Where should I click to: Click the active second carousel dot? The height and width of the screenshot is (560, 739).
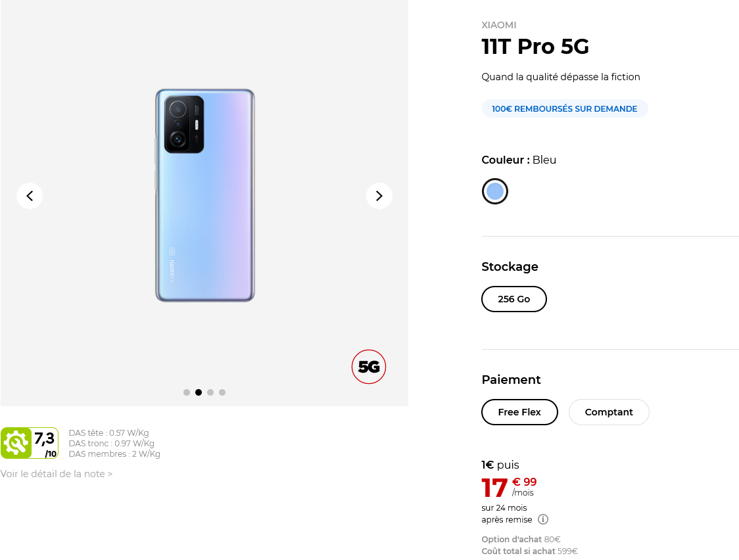pos(199,392)
